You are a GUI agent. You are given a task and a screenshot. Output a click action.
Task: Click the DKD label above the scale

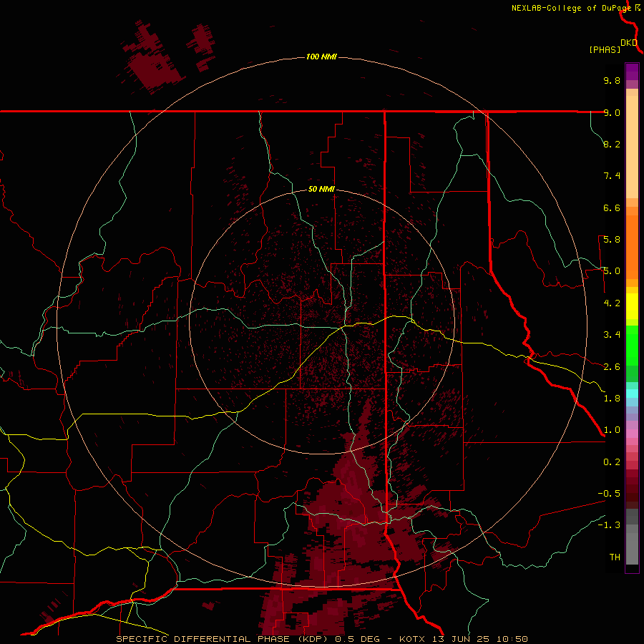pyautogui.click(x=629, y=43)
